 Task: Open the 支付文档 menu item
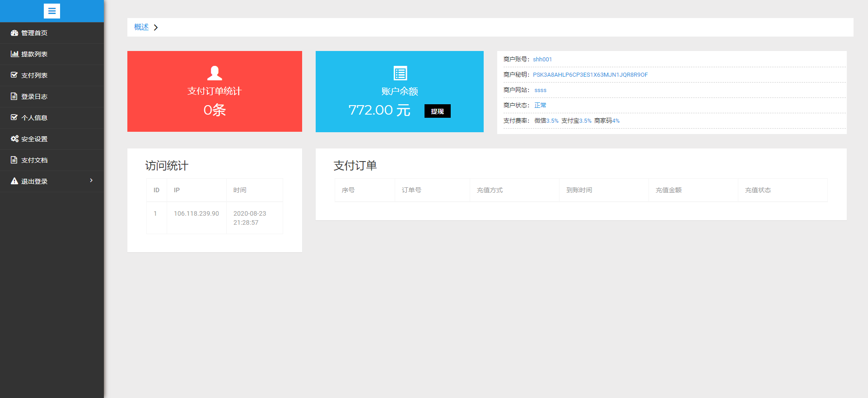pyautogui.click(x=52, y=160)
